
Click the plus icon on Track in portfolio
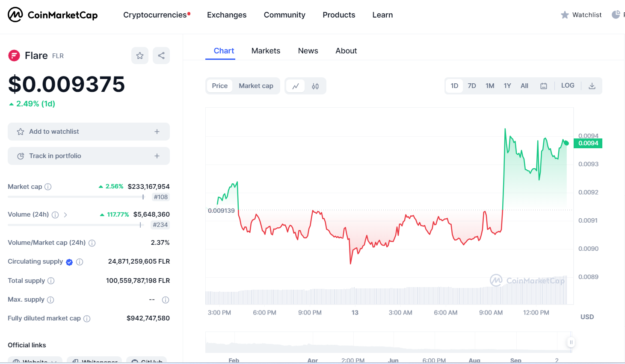click(157, 156)
